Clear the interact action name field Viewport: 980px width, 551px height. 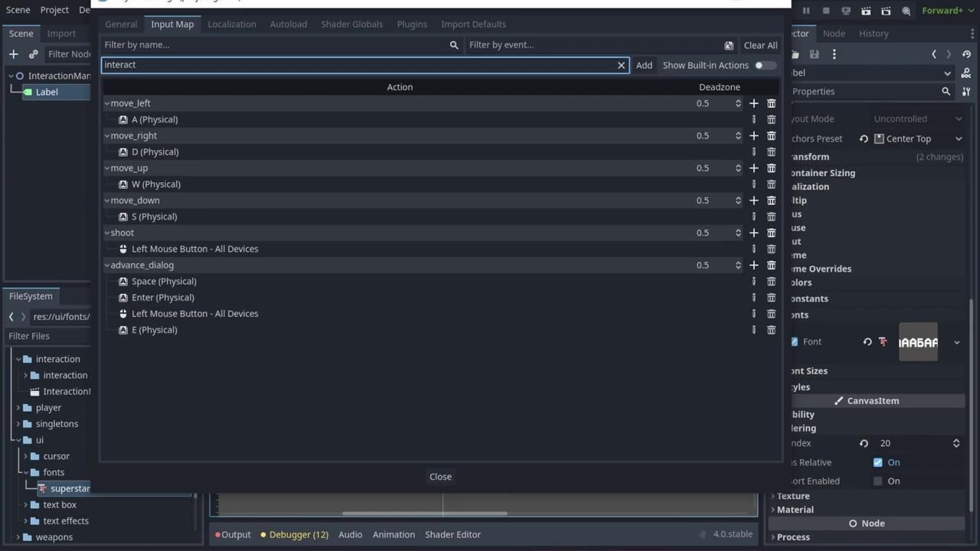coord(621,65)
